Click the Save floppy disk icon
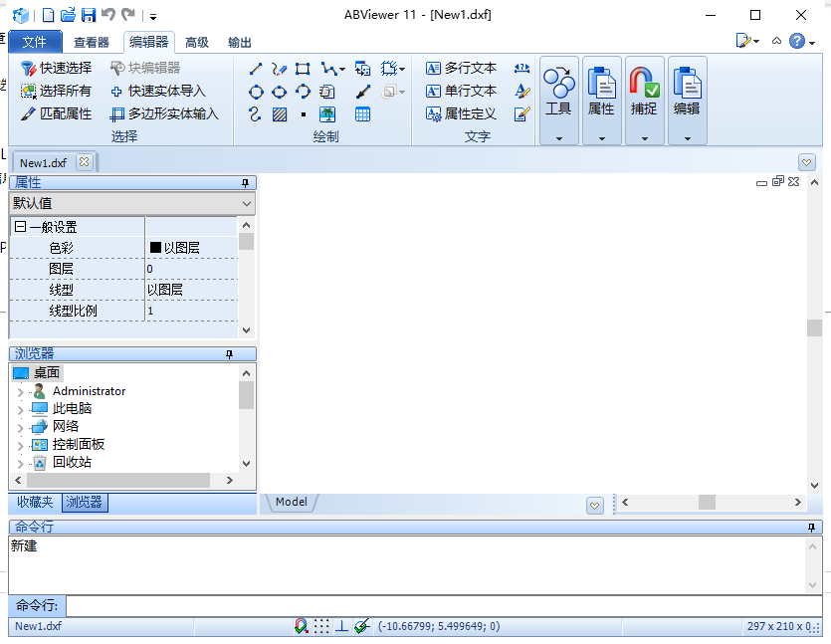Viewport: 831px width, 644px height. [88, 15]
